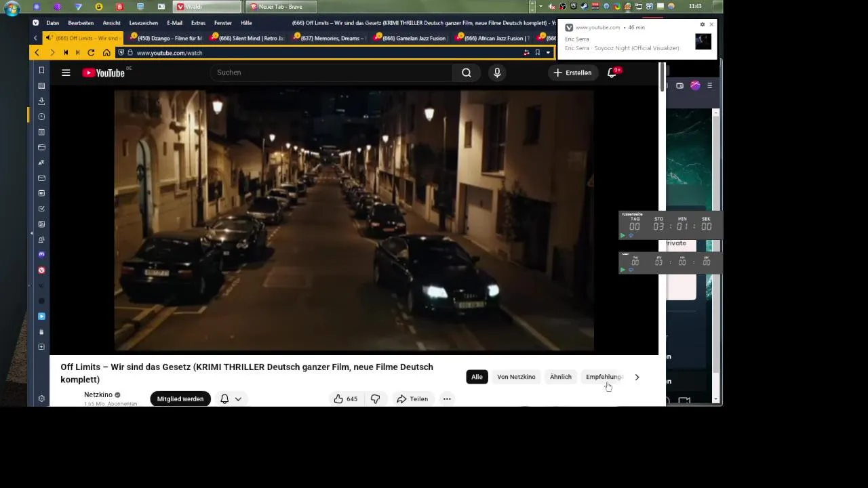Expand the hidden system tray icons arrow
Viewport: 868px width, 488px height.
(540, 6)
